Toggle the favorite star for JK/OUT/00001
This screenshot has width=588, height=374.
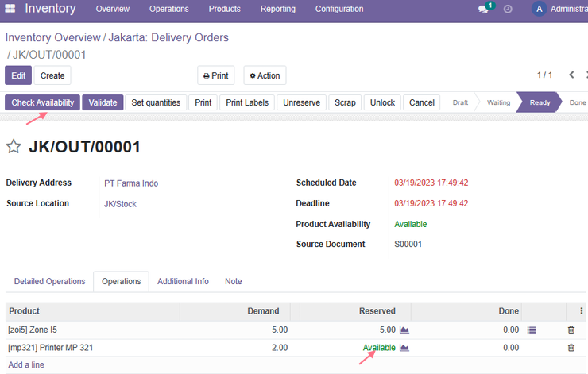click(14, 146)
